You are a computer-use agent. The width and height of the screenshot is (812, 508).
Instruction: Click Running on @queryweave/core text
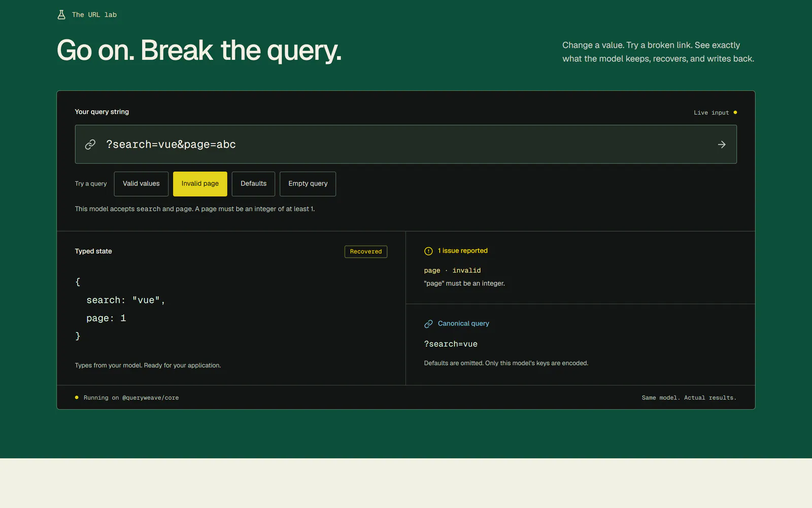(131, 398)
